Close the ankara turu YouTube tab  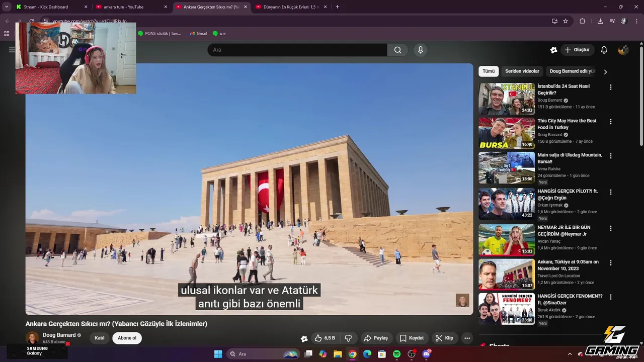[x=166, y=7]
